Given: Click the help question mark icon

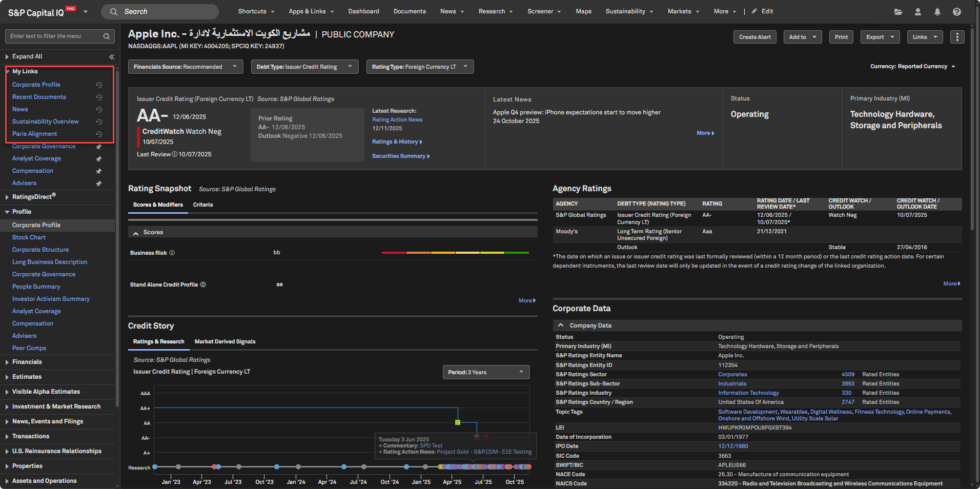Looking at the screenshot, I should [x=956, y=12].
